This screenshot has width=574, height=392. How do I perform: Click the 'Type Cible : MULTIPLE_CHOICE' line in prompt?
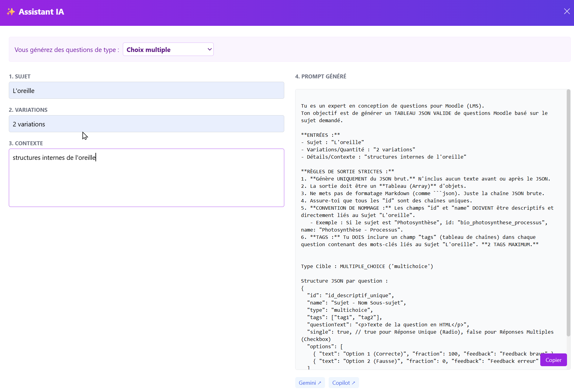[367, 266]
